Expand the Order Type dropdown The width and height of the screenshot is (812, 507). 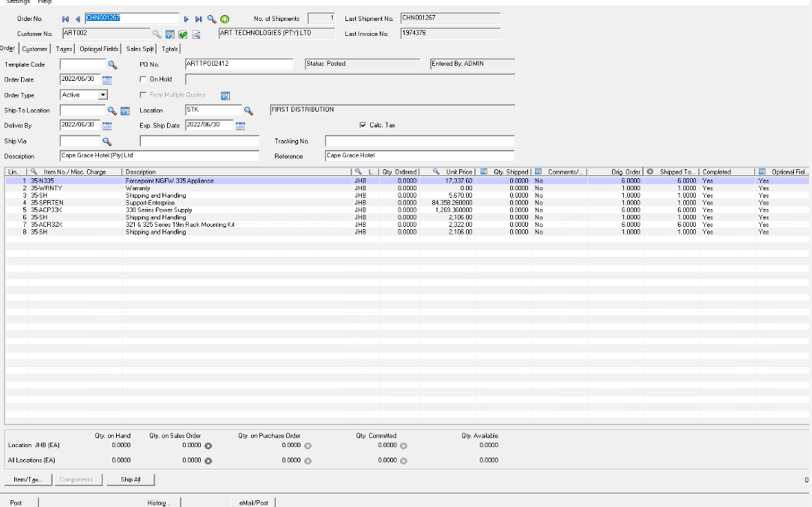coord(103,95)
